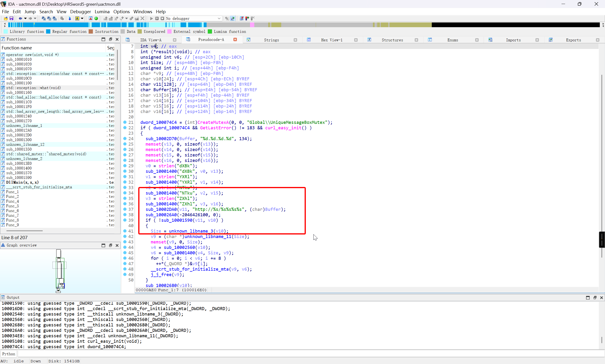
Task: Click the delete breakpoint icon
Action: point(253,18)
